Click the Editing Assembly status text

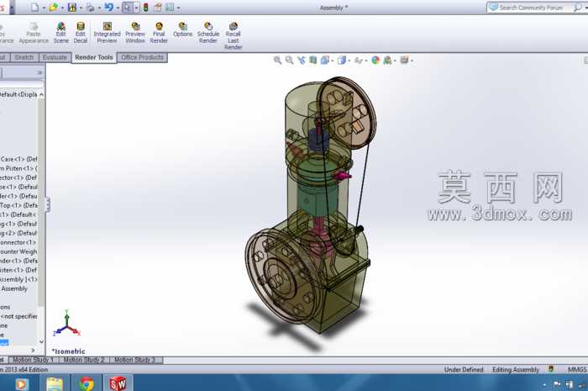point(516,370)
